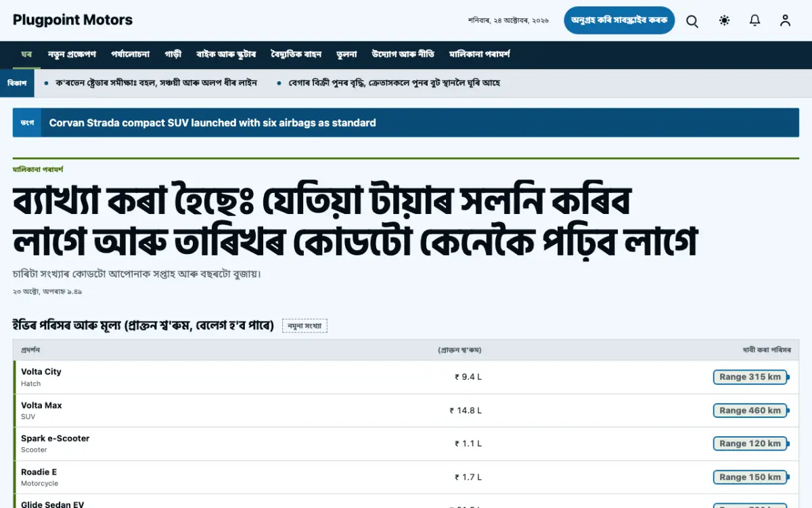
Task: Open user account profile icon
Action: tap(785, 21)
